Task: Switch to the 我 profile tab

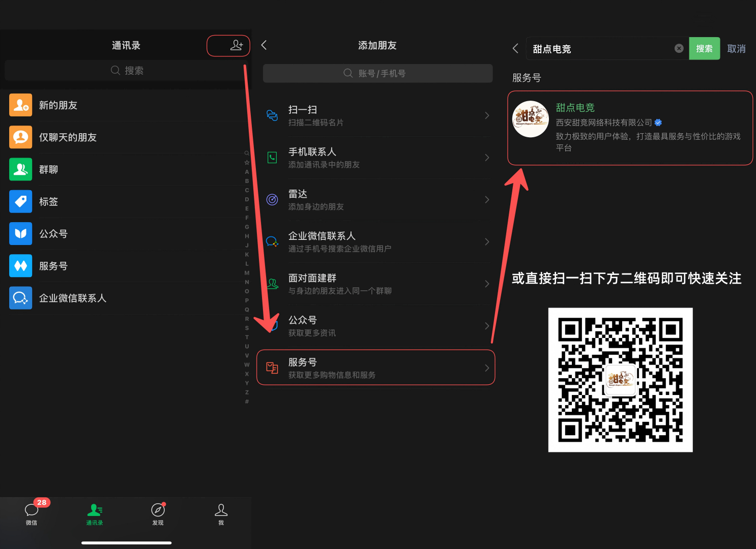Action: (x=221, y=514)
